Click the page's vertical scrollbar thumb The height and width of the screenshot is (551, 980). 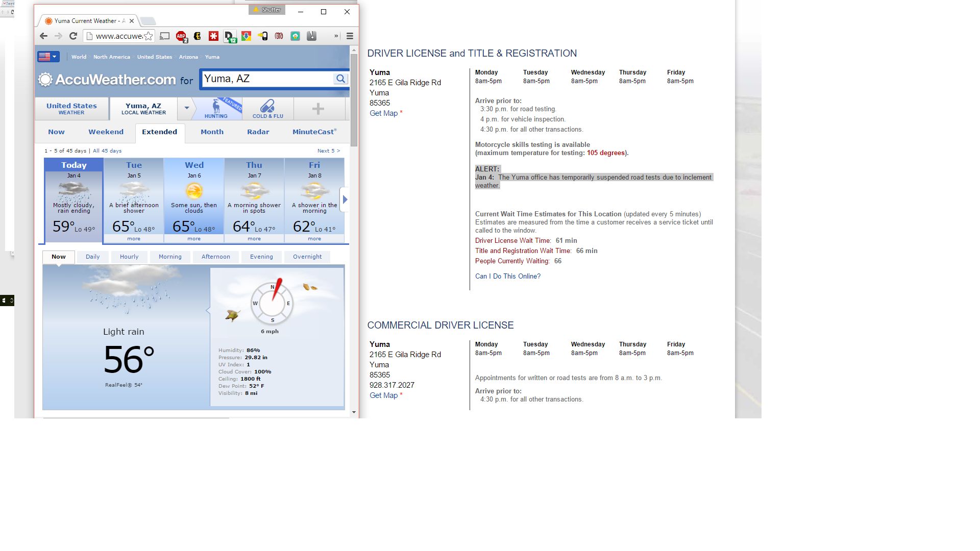[354, 99]
